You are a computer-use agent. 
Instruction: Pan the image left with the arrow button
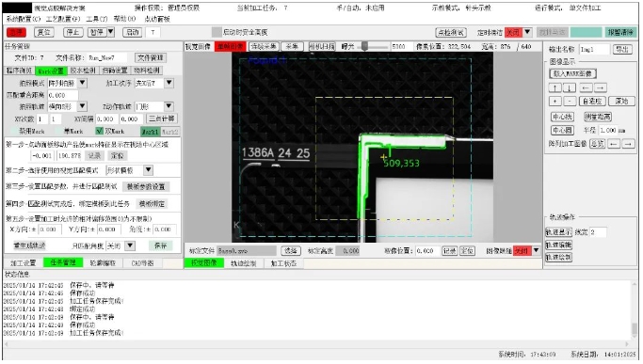(x=586, y=87)
